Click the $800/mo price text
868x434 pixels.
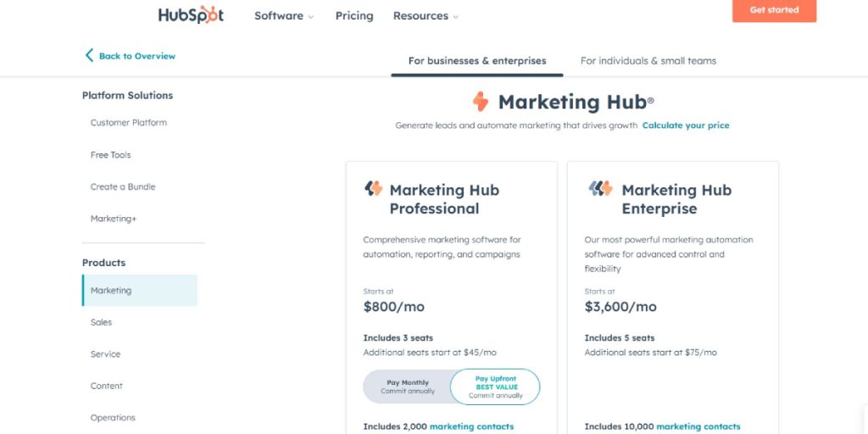click(x=393, y=307)
